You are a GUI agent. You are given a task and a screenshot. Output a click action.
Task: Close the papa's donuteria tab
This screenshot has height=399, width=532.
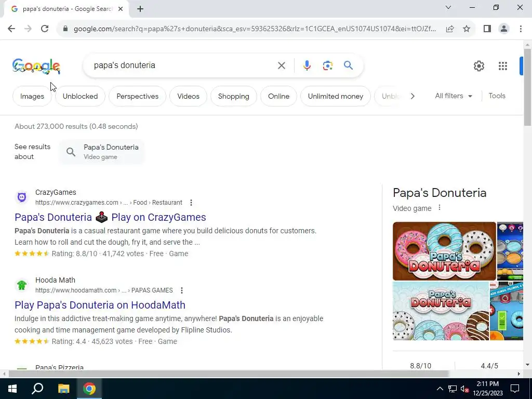[x=121, y=9]
